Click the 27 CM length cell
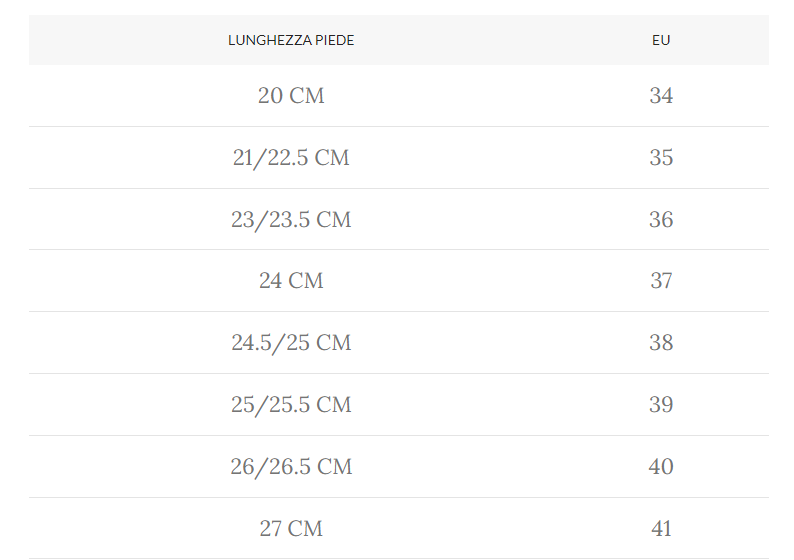Image resolution: width=794 pixels, height=560 pixels. (291, 529)
